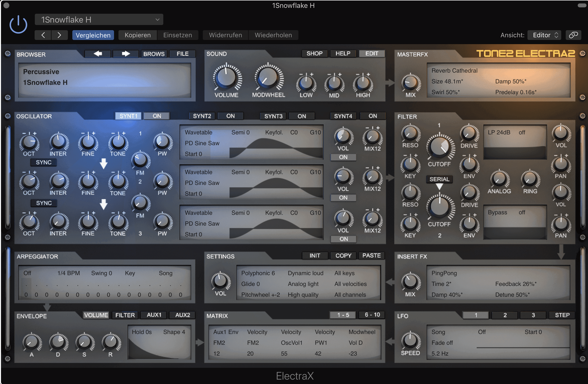Open the SERIAL filter routing selector
The height and width of the screenshot is (384, 588).
(x=439, y=179)
